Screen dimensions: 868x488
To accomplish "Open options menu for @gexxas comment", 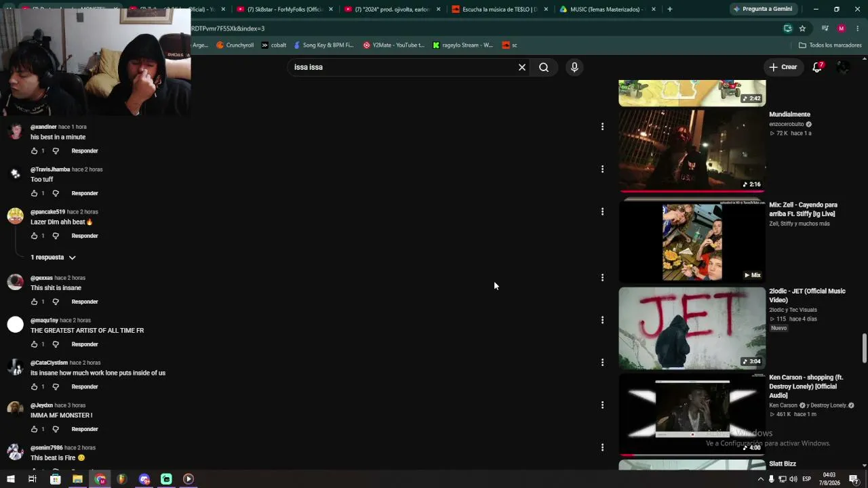I will click(x=602, y=277).
